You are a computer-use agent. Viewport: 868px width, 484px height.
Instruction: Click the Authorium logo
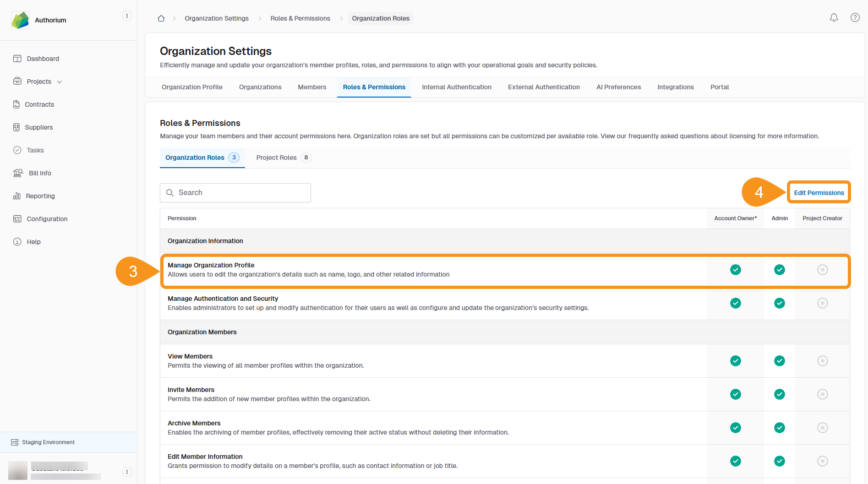tap(20, 20)
